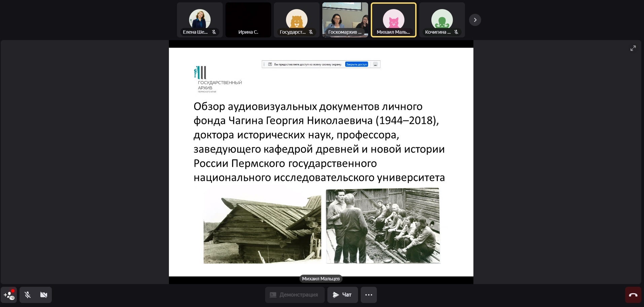The width and height of the screenshot is (644, 307).
Task: Show next participants with right chevron
Action: [x=475, y=20]
